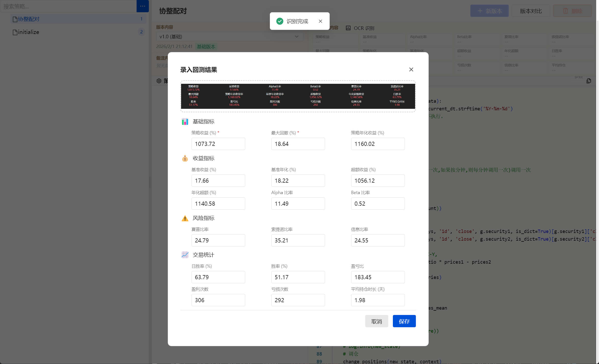The height and width of the screenshot is (364, 599).
Task: Click the uploaded backtest screenshot thumbnail
Action: tap(298, 96)
